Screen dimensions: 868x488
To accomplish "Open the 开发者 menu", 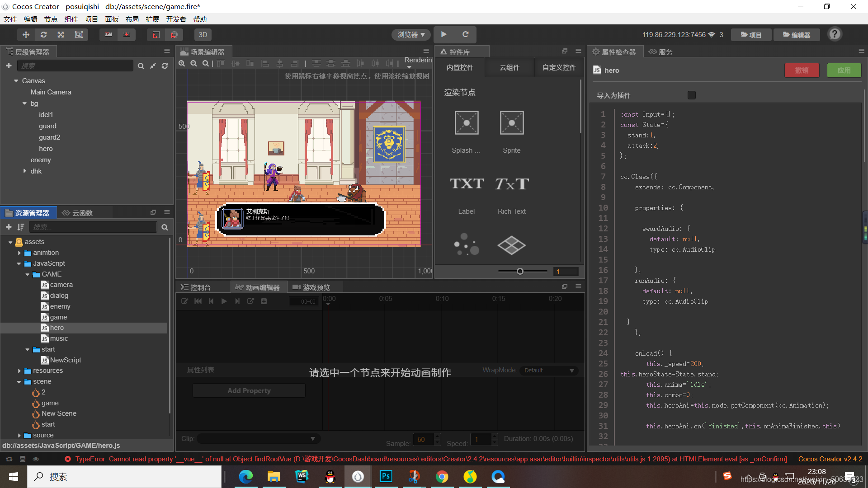I will click(176, 19).
